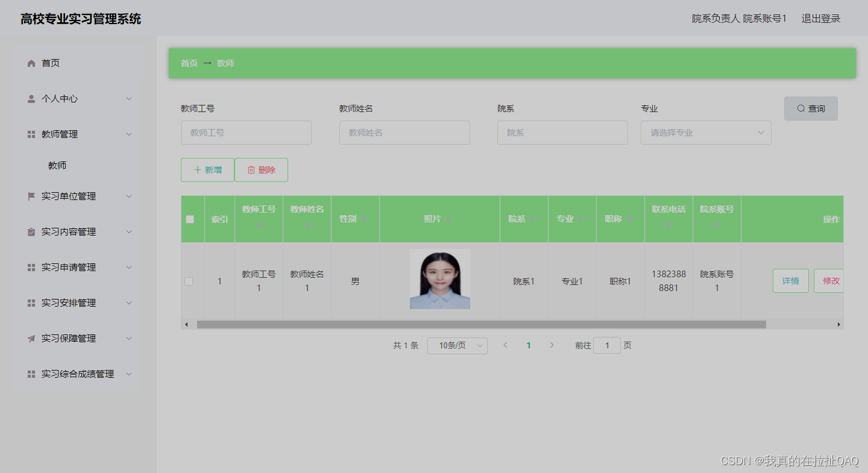Open the 请选择专业 dropdown
Screen dimensions: 868x473
706,132
